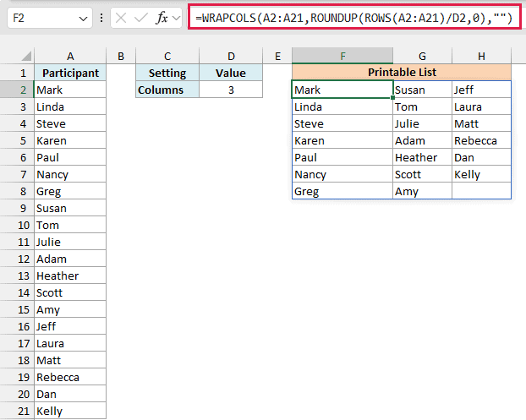Screen dimensions: 526x420
Task: Select row 2 header
Action: click(17, 90)
